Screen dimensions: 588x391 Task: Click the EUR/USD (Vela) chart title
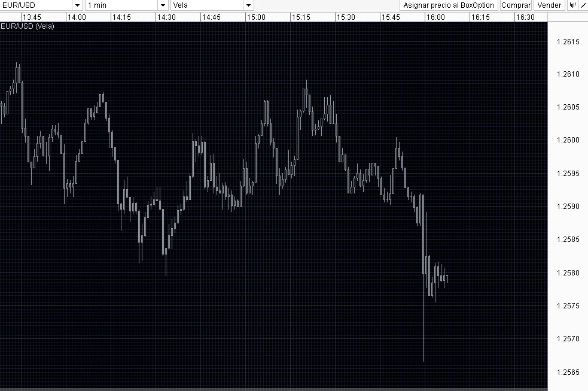tap(28, 26)
